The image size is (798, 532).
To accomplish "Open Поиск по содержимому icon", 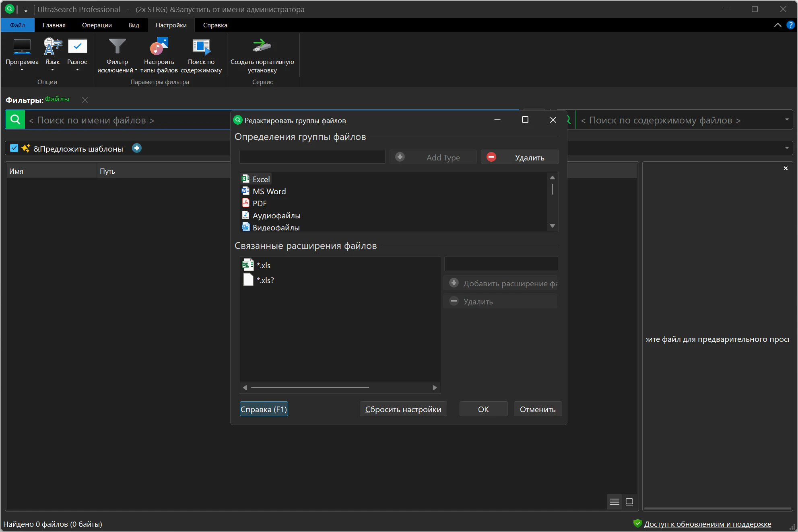I will pos(201,47).
